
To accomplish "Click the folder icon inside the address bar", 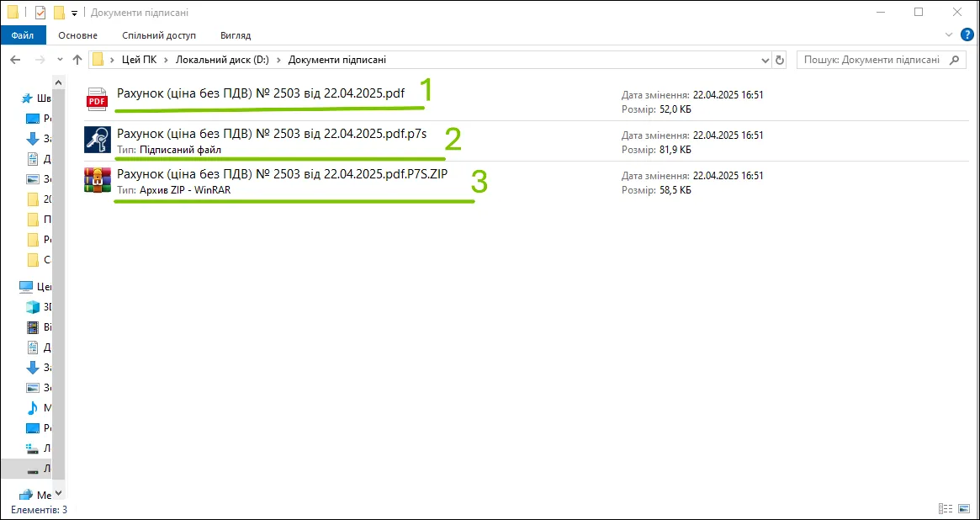I will [x=98, y=60].
